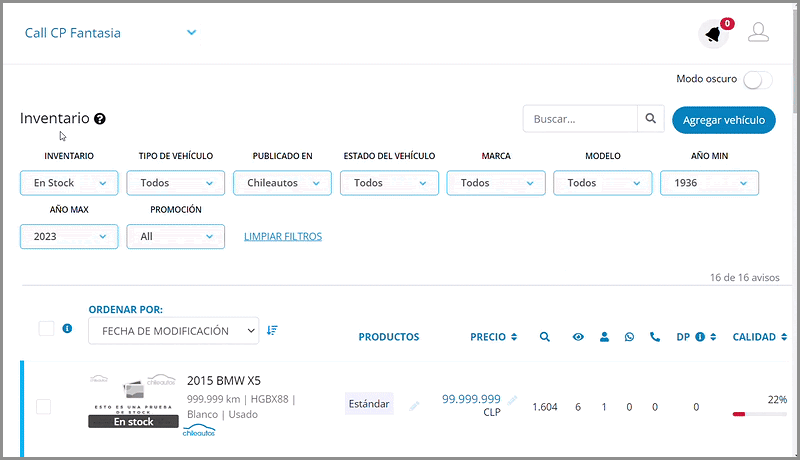
Task: Check the select-all listings checkbox
Action: (x=46, y=328)
